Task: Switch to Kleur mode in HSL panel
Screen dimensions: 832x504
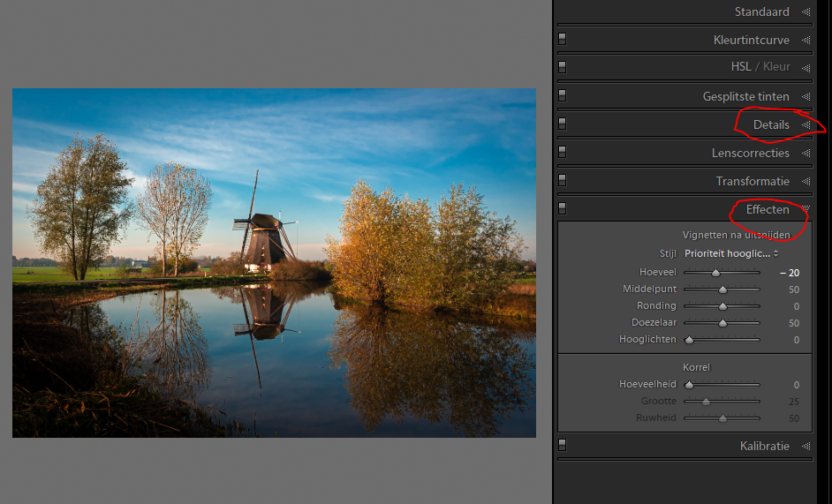Action: [776, 67]
